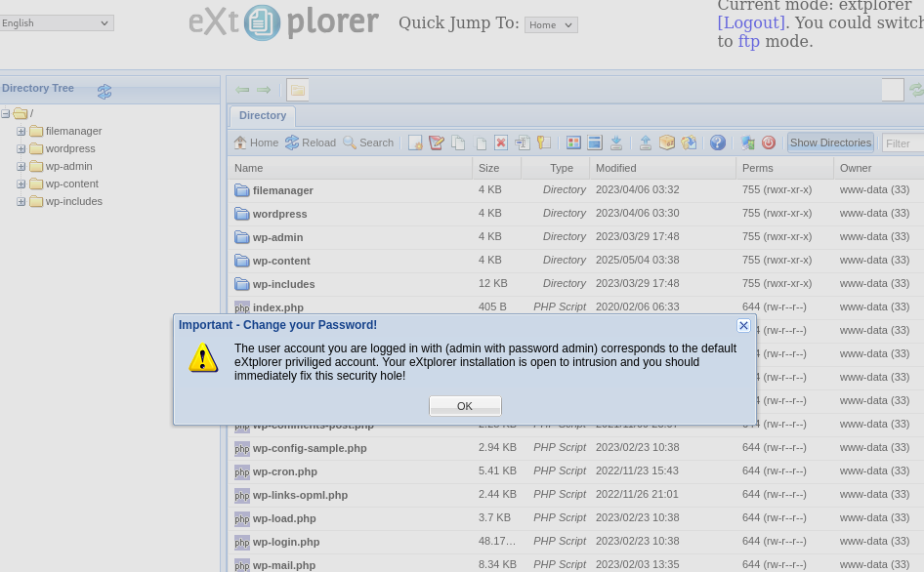
Task: Sort by the Type column header
Action: click(555, 168)
